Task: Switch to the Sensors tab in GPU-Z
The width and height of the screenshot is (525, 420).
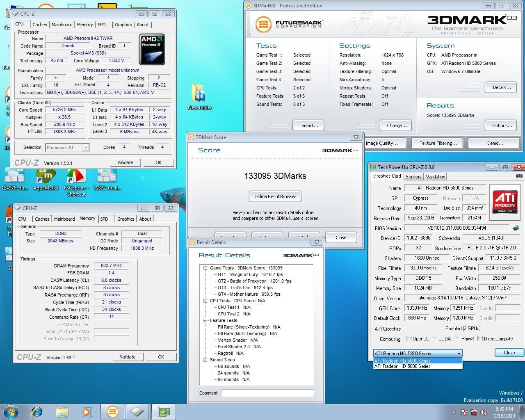Action: (413, 177)
